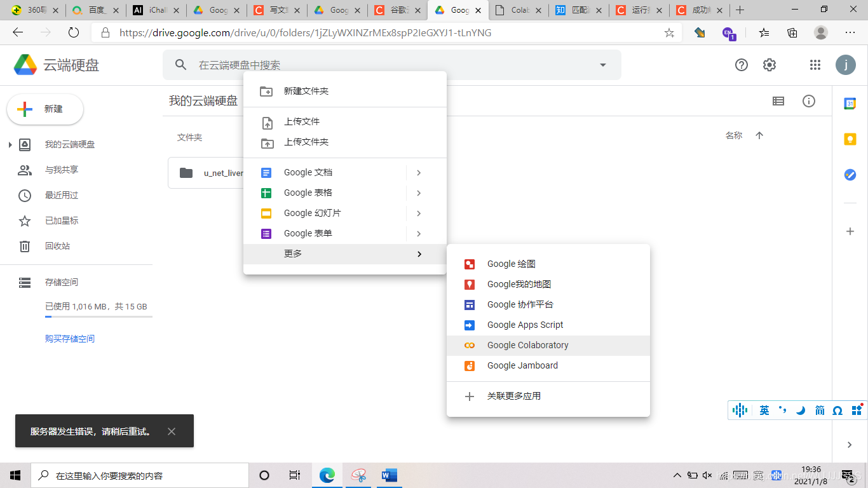Go back with browser back arrow
The width and height of the screenshot is (868, 488).
(x=18, y=32)
